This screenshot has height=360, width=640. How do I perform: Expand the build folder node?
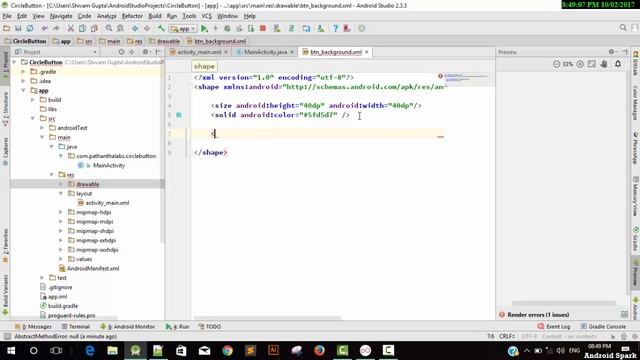(33, 100)
